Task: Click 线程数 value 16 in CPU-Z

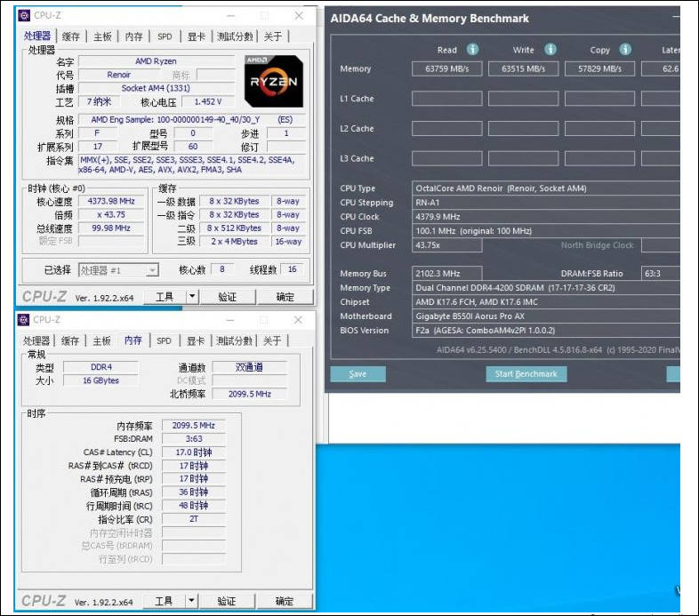Action: (x=293, y=269)
